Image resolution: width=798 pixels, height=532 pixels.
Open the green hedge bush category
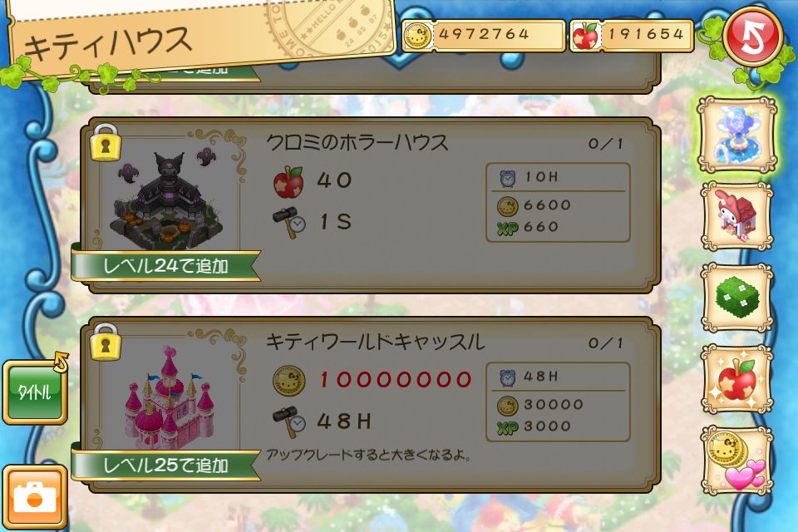click(x=737, y=298)
